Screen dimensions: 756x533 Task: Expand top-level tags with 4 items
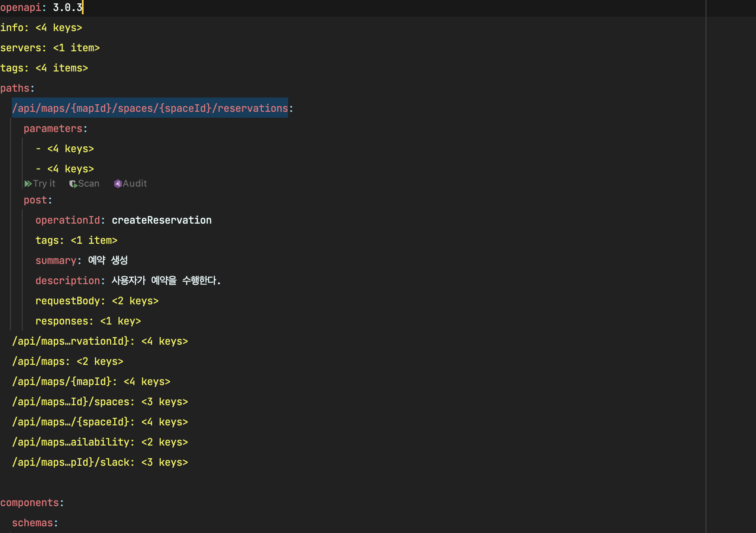click(x=62, y=68)
